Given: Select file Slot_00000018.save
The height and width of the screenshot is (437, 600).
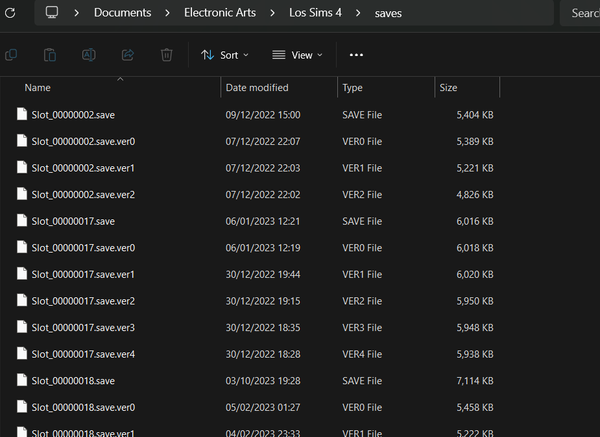Looking at the screenshot, I should click(73, 381).
